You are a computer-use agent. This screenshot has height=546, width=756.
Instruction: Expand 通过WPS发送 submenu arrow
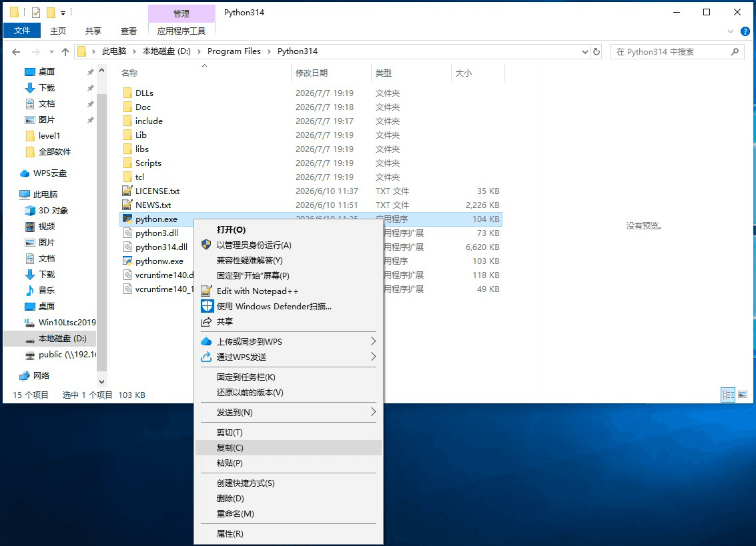point(373,357)
